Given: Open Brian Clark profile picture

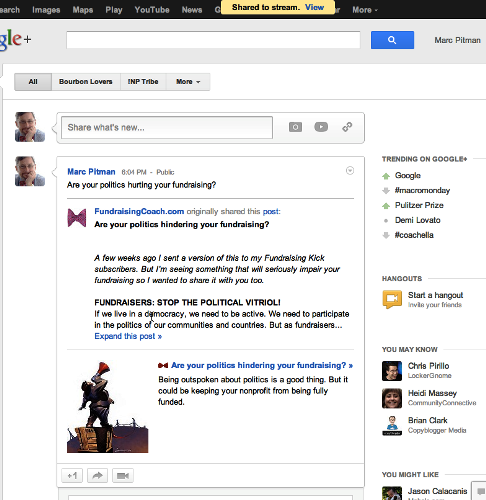Looking at the screenshot, I should pos(392,425).
